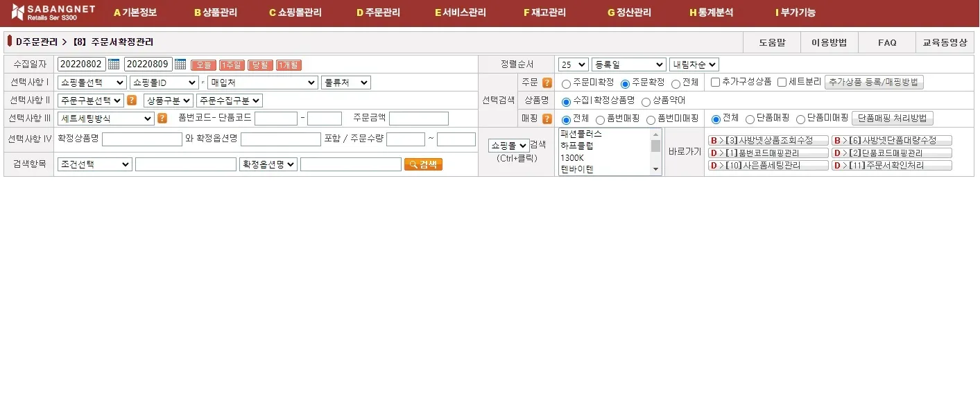Click the SABANGNET logo
This screenshot has width=980, height=416.
53,12
